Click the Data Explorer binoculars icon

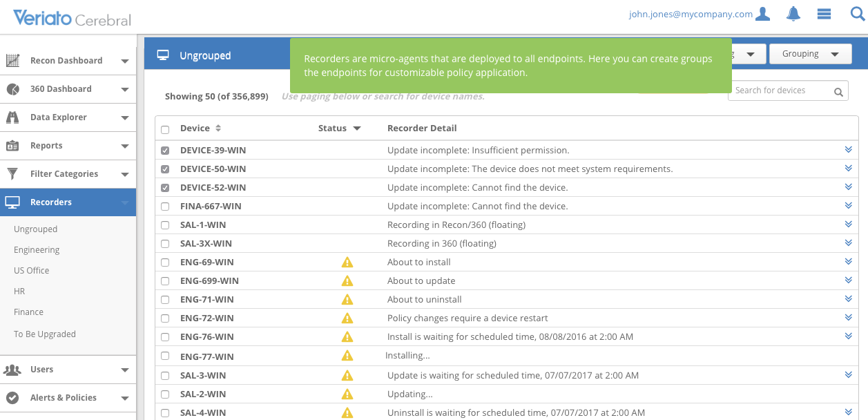coord(12,117)
